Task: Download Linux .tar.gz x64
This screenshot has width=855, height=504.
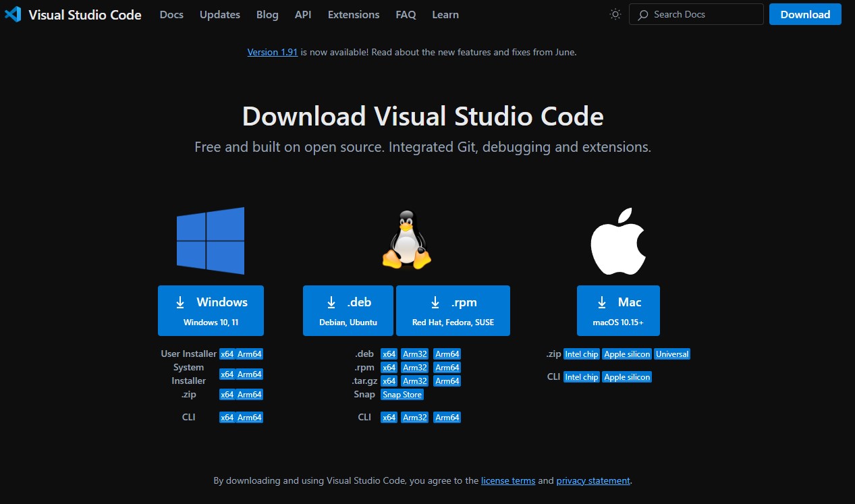Action: coord(389,381)
